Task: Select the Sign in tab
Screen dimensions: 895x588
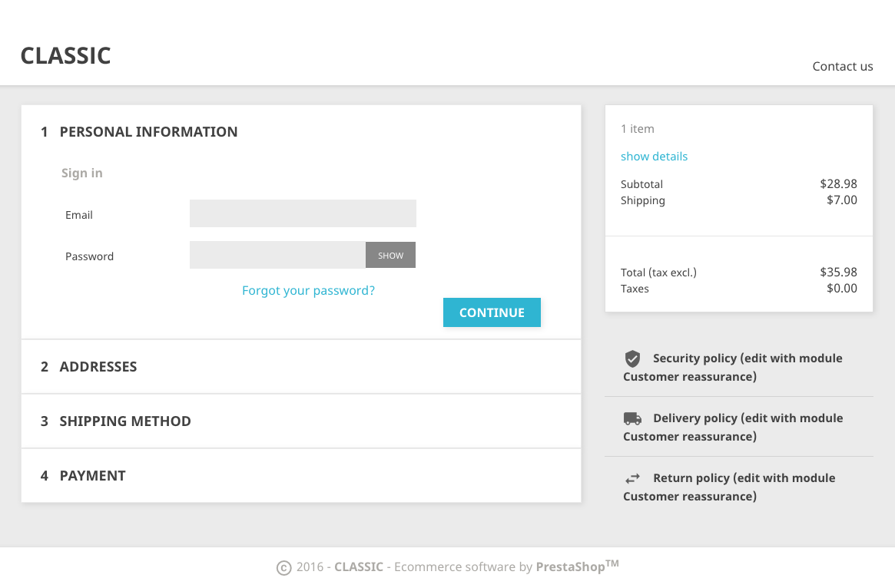Action: (x=82, y=173)
